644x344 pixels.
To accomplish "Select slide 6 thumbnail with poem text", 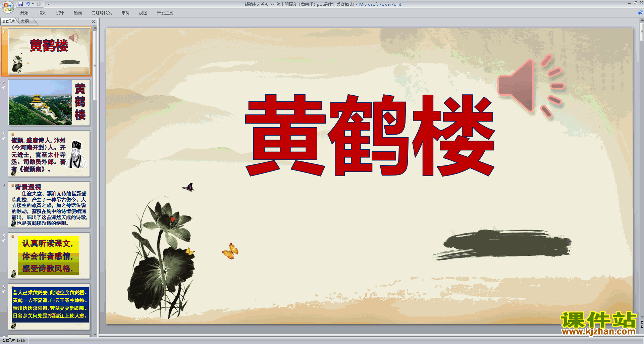I will [x=49, y=306].
